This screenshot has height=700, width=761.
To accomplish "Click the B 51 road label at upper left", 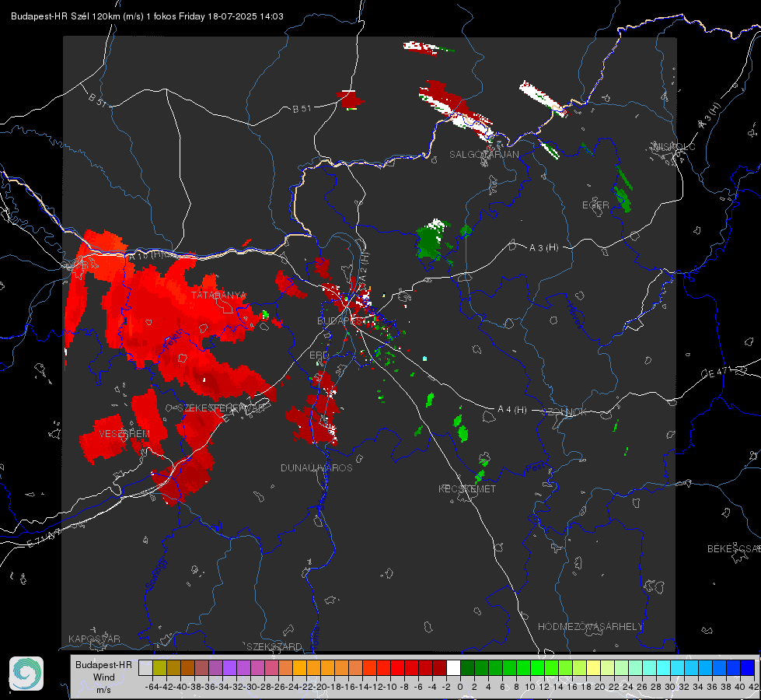I will click(97, 100).
